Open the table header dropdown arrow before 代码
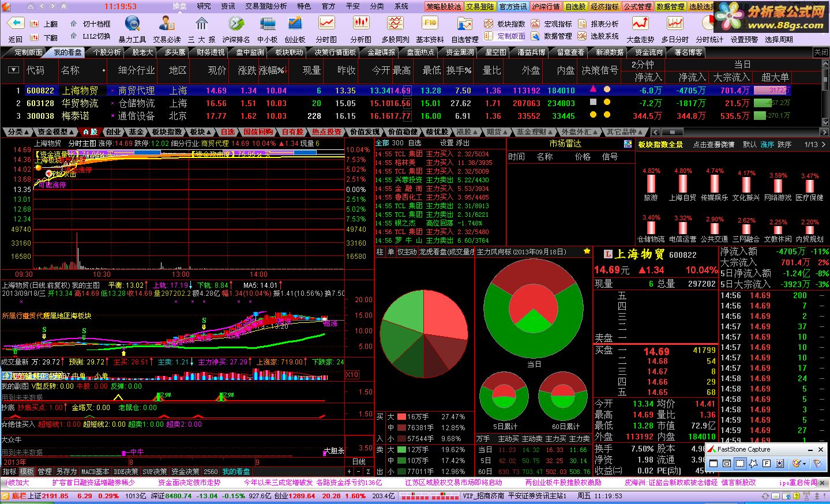 click(x=13, y=70)
